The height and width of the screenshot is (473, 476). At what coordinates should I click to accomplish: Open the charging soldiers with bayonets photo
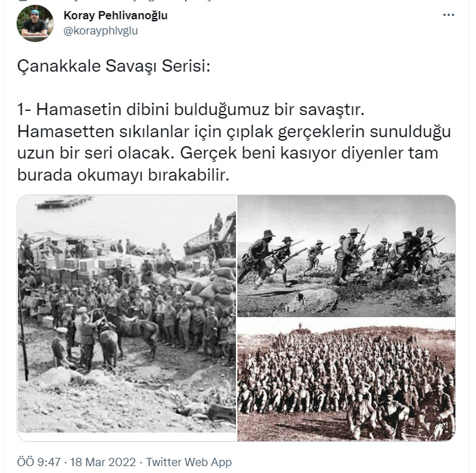tap(346, 256)
